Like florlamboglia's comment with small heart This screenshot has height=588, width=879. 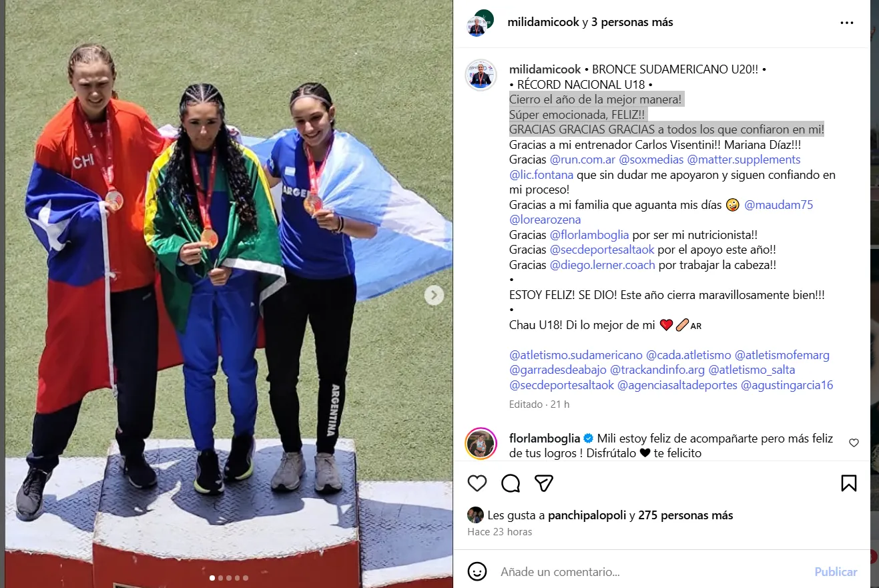pyautogui.click(x=854, y=443)
